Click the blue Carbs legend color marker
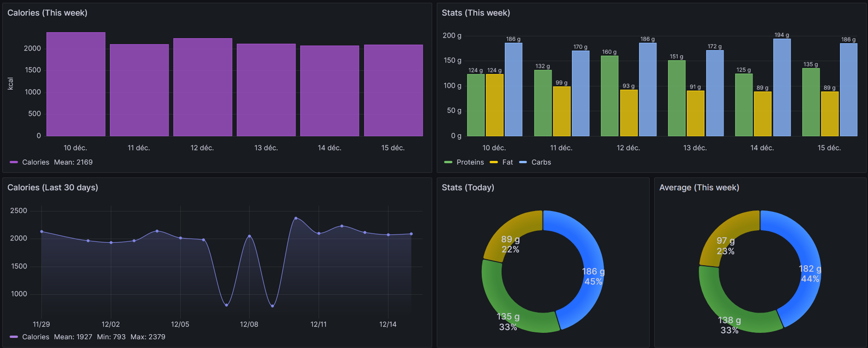The image size is (868, 348). [523, 162]
